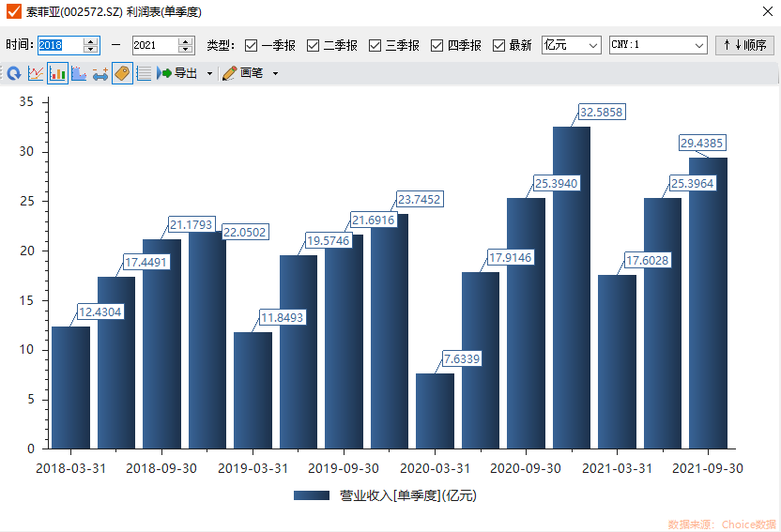Viewport: 781px width, 532px height.
Task: Click the data label 23.7452
Action: tap(420, 200)
